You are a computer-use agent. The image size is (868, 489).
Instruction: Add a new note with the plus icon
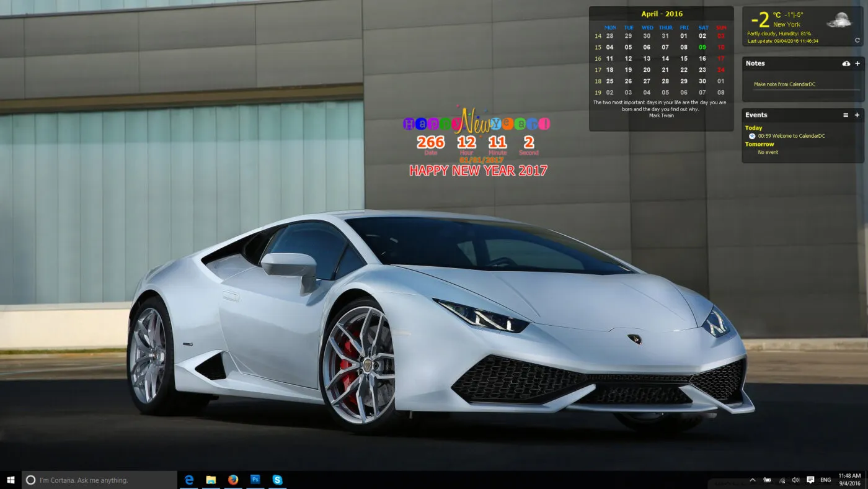[857, 63]
